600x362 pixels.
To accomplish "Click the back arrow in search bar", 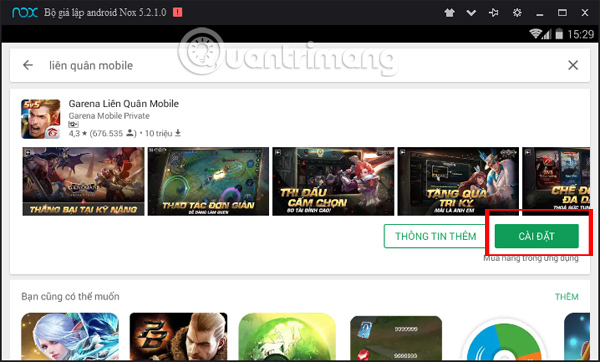I will 28,65.
